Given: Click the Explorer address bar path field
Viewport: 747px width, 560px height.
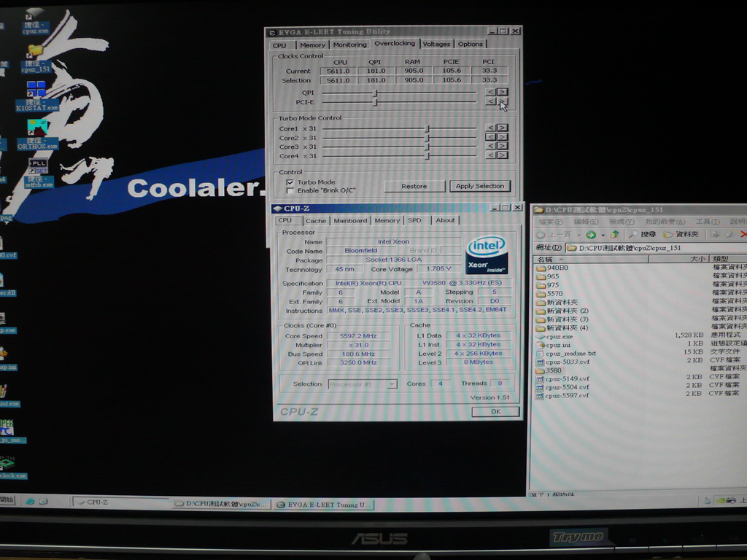Looking at the screenshot, I should pyautogui.click(x=656, y=248).
